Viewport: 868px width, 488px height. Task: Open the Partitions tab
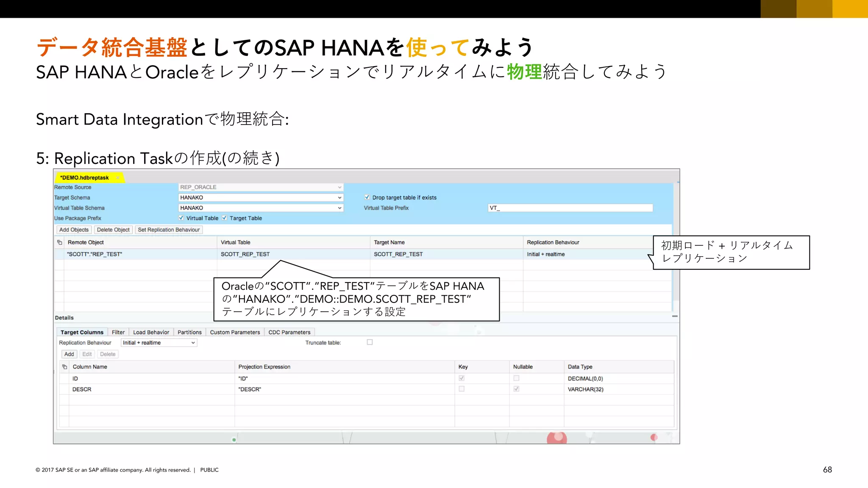click(189, 333)
